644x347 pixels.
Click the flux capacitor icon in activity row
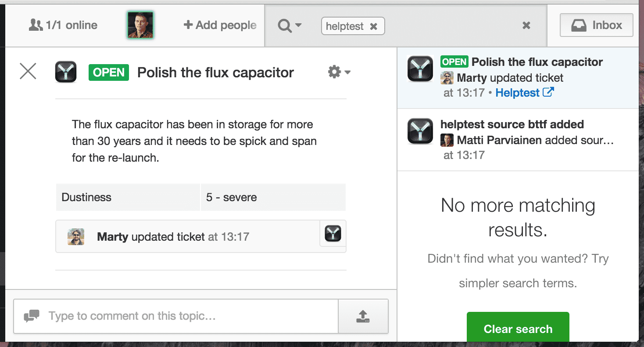(x=333, y=233)
